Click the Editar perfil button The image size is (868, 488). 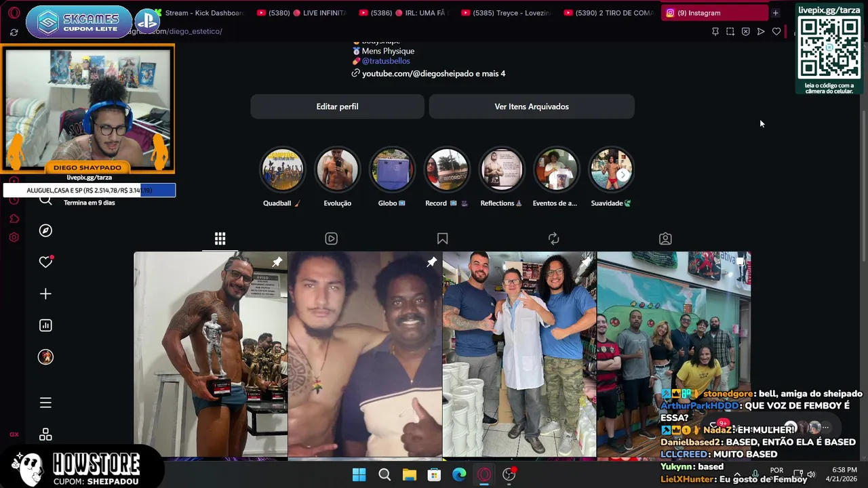[x=337, y=106]
